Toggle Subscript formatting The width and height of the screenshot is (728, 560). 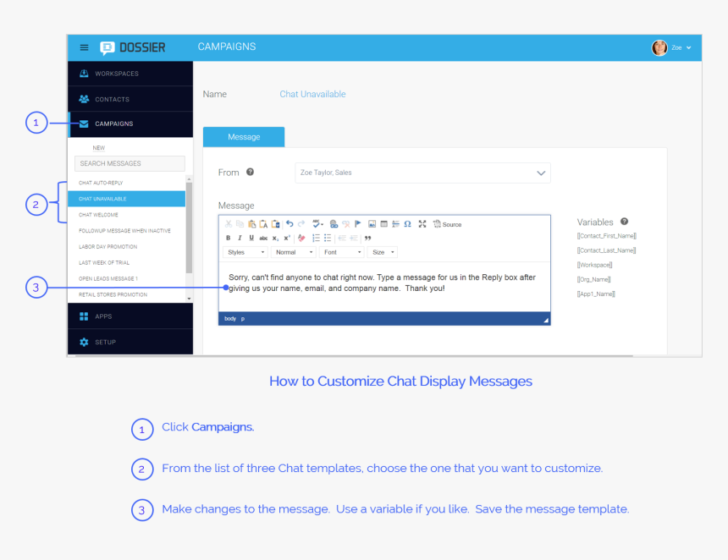click(x=275, y=238)
